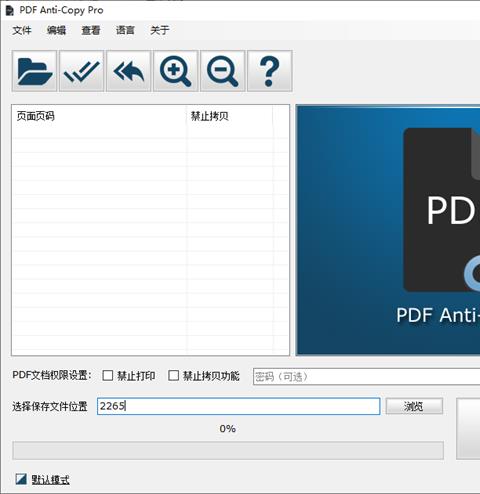The image size is (480, 494).
Task: Enable the 禁止拷贝功能 checkbox
Action: pos(173,375)
